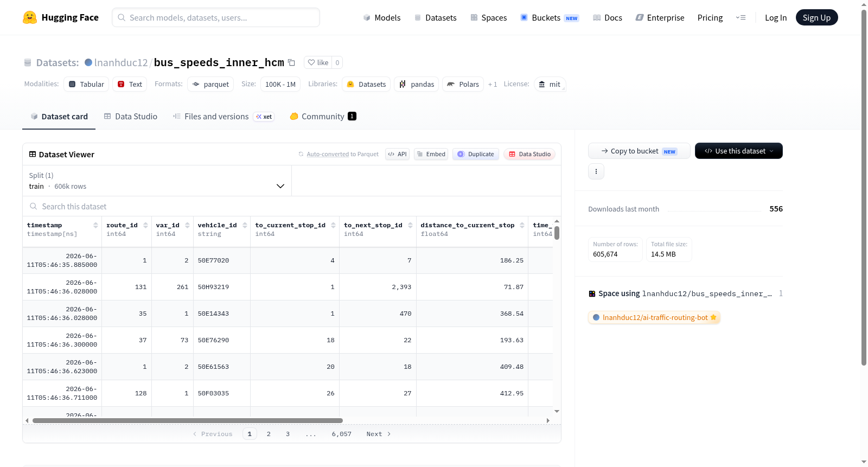Select the pandas library tag
Screen dimensions: 868x467
pos(417,84)
